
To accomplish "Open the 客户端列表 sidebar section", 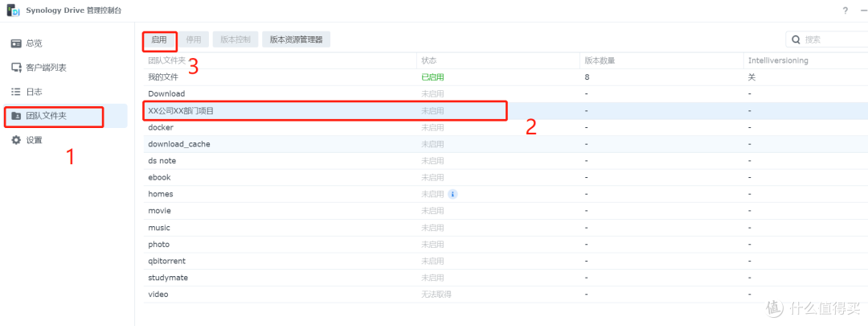I will (65, 68).
